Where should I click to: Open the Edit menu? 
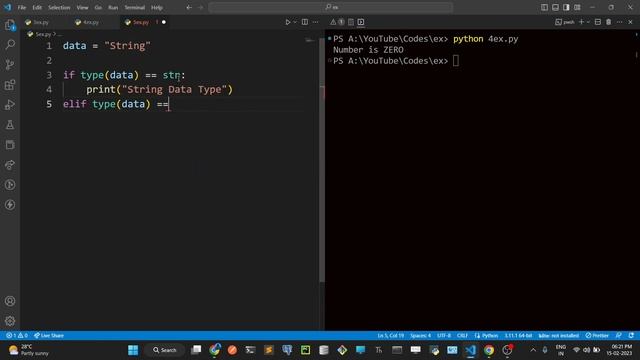pyautogui.click(x=37, y=7)
